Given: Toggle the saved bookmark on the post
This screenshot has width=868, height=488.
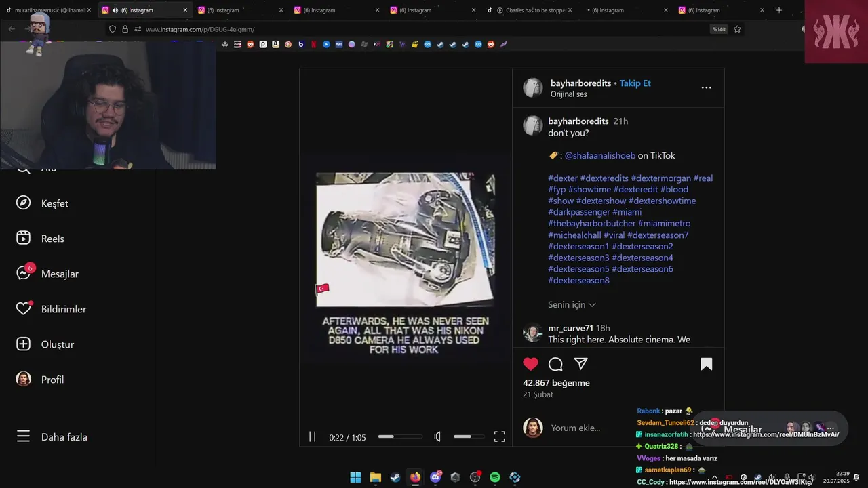Looking at the screenshot, I should (x=706, y=364).
